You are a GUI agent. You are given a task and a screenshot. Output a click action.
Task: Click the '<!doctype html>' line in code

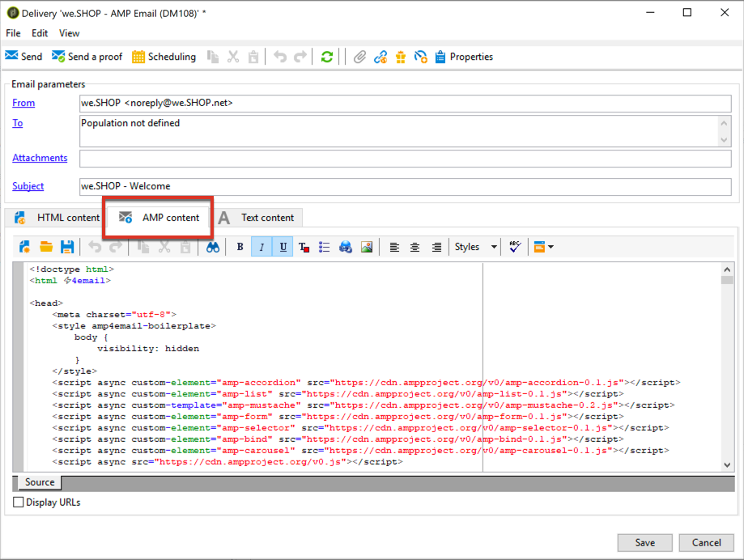tap(71, 269)
